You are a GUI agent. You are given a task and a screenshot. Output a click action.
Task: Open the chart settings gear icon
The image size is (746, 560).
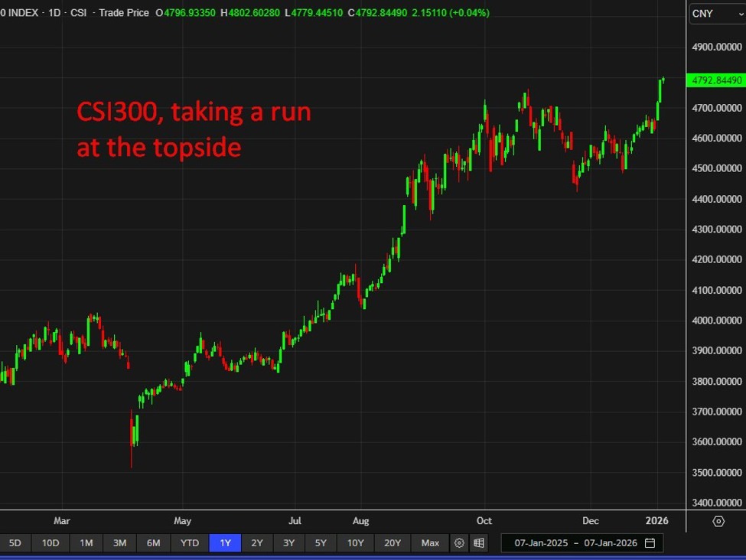459,543
